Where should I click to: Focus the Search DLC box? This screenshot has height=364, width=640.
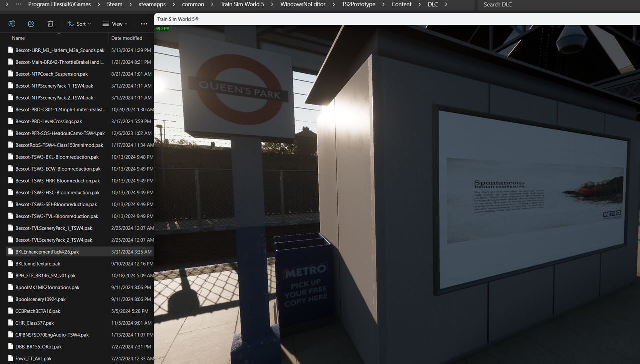[558, 5]
